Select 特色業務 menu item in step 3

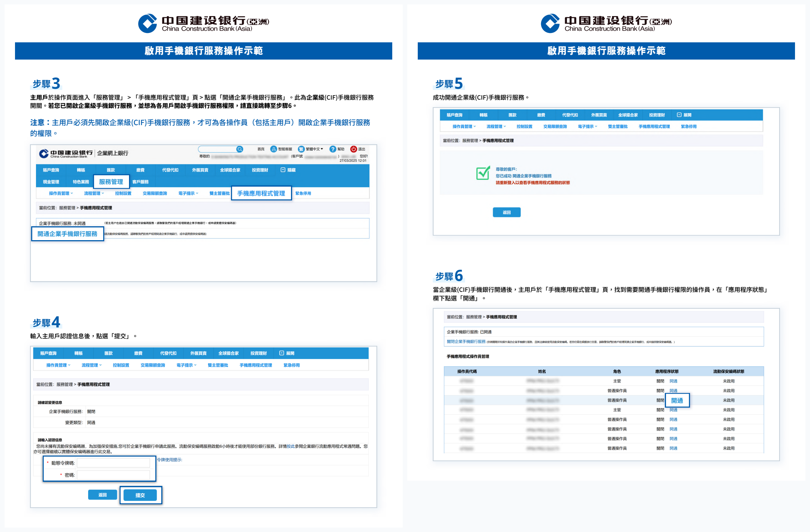point(81,182)
